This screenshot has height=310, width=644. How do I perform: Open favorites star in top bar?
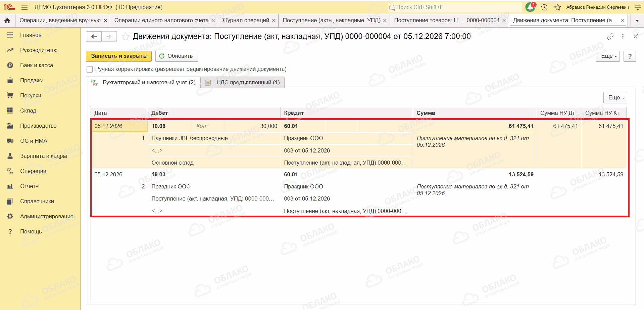[558, 7]
